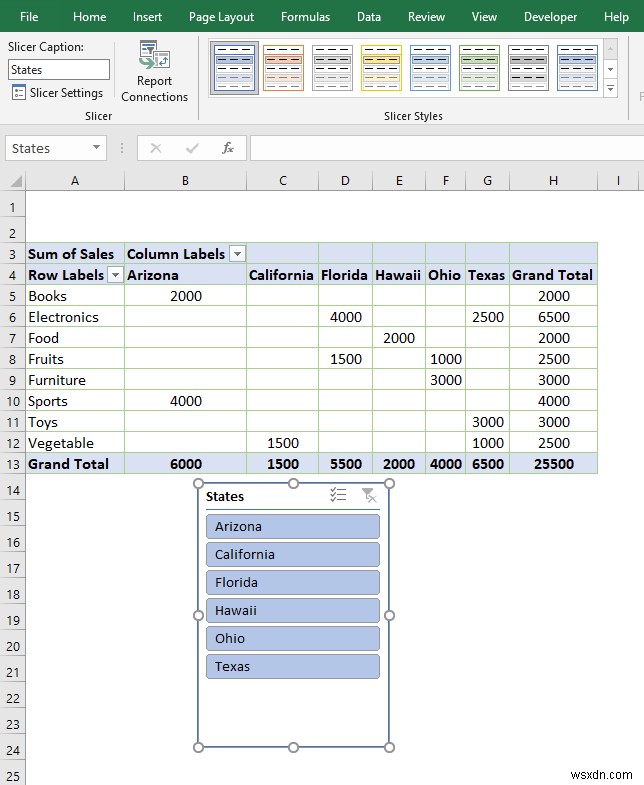
Task: Apply the green slicer style
Action: coord(479,68)
